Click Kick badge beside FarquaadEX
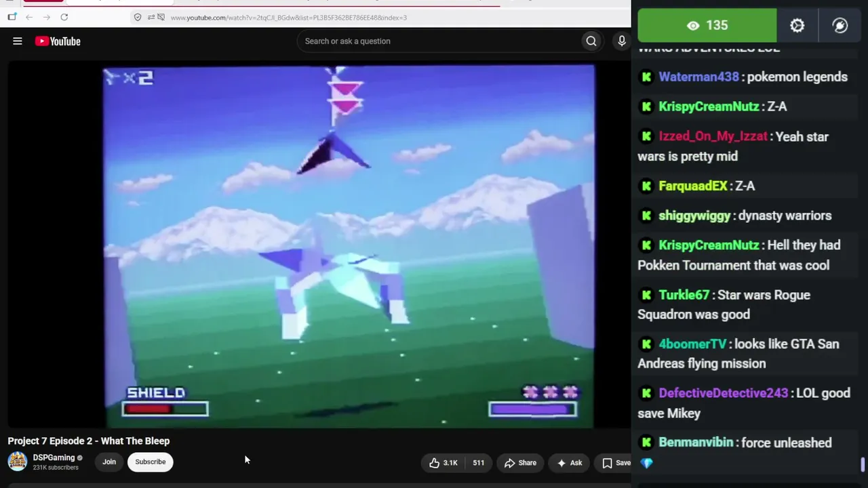 pos(646,186)
